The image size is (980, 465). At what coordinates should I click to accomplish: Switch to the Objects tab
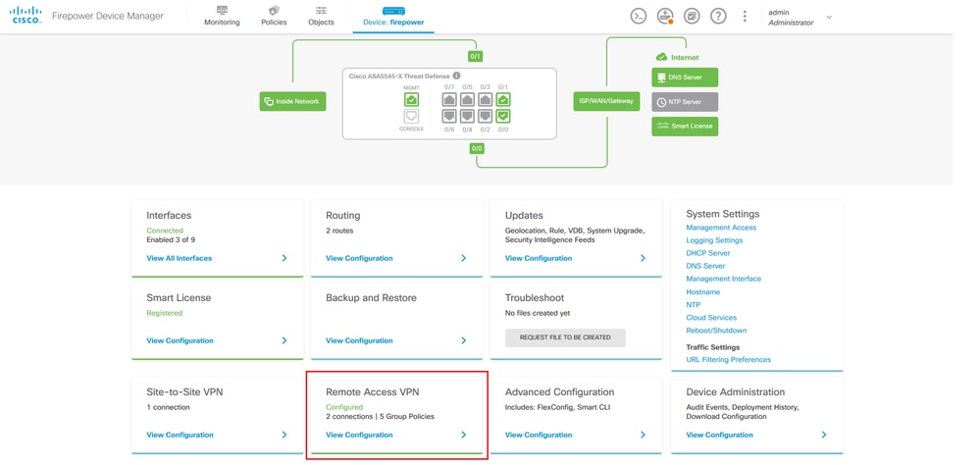pyautogui.click(x=321, y=17)
